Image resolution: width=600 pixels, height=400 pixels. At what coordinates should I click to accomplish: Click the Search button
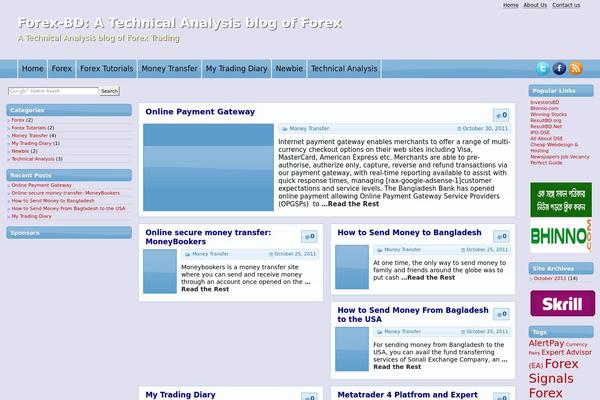pos(109,91)
